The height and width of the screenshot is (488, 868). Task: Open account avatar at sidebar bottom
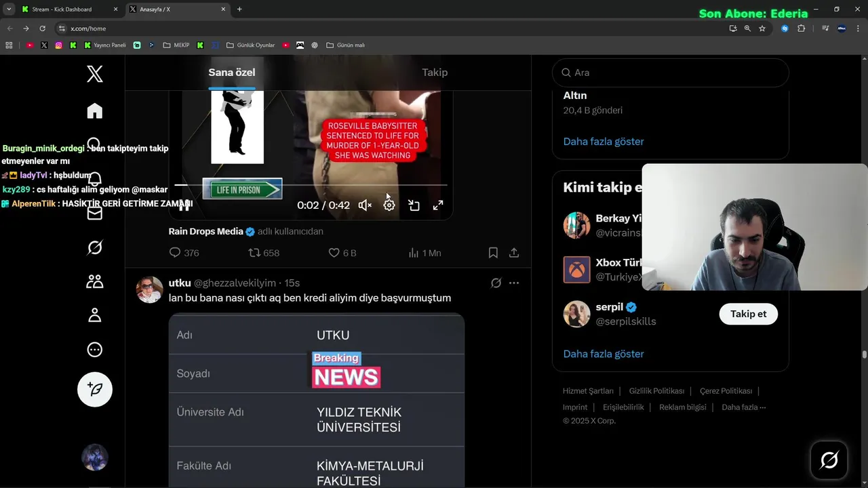pyautogui.click(x=95, y=457)
